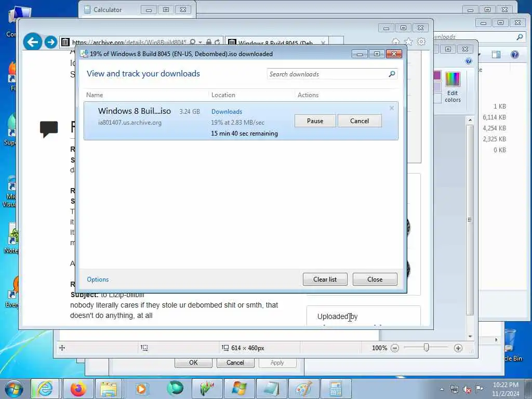Image resolution: width=532 pixels, height=399 pixels.
Task: Click the magnifier icon in Search downloads
Action: point(392,74)
